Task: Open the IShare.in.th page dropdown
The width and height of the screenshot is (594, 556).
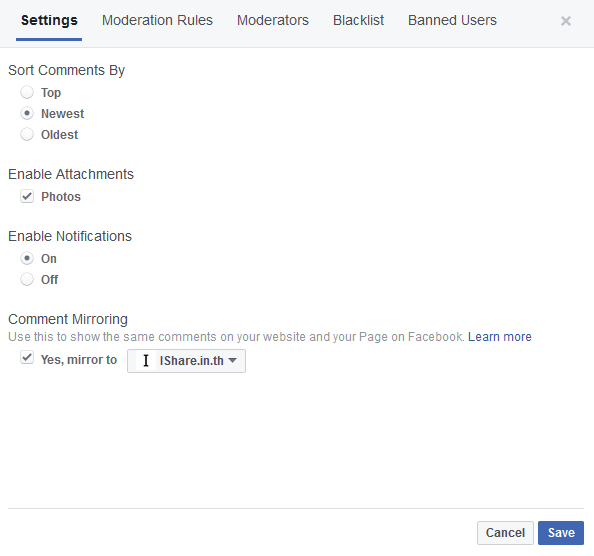Action: tap(186, 361)
